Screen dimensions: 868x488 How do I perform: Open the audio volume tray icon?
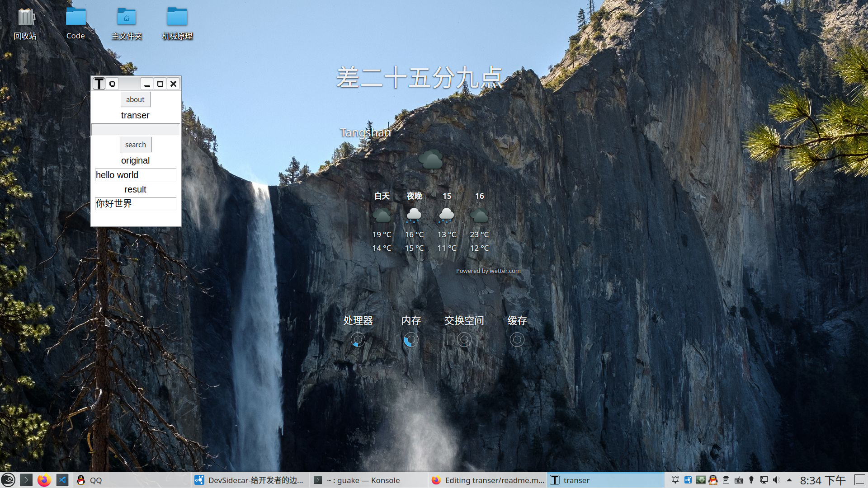pyautogui.click(x=777, y=480)
